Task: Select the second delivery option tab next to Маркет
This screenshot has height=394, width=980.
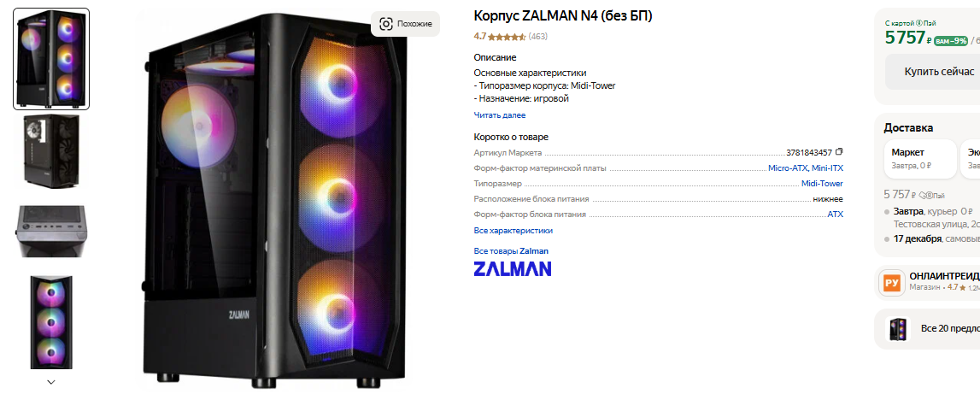Action: pyautogui.click(x=971, y=158)
